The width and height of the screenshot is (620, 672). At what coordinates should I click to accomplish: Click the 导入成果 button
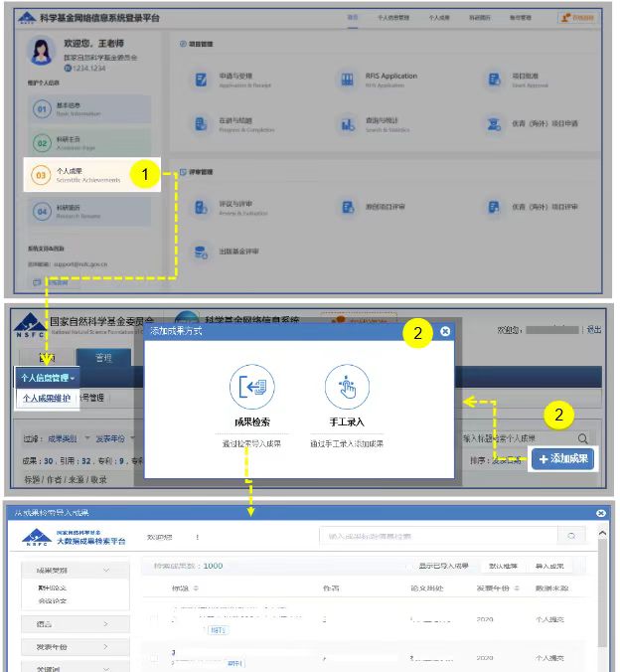point(549,566)
